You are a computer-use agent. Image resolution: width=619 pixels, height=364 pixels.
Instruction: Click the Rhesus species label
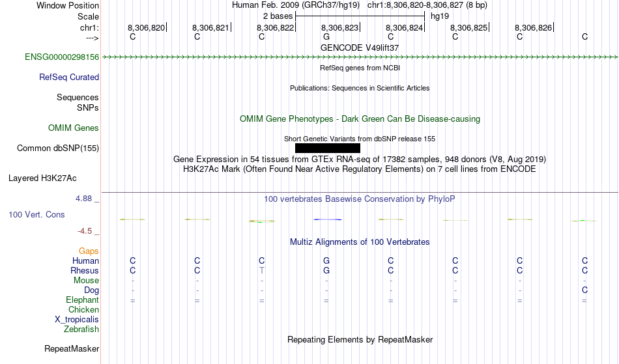[x=85, y=271]
